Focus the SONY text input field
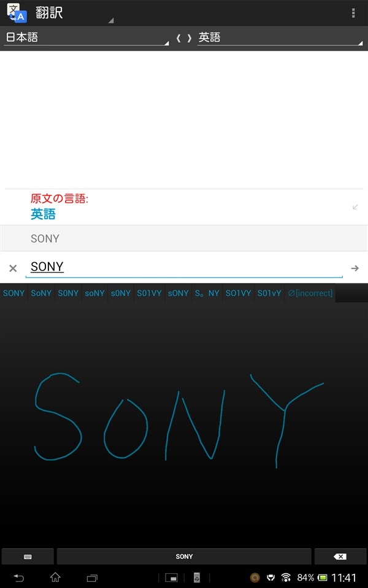Viewport: 368px width, 588px height. pos(184,268)
